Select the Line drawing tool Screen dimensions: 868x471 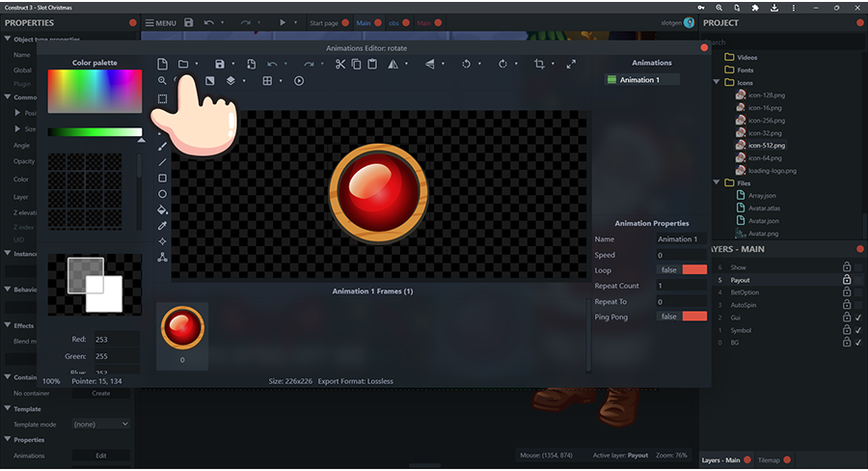point(162,162)
